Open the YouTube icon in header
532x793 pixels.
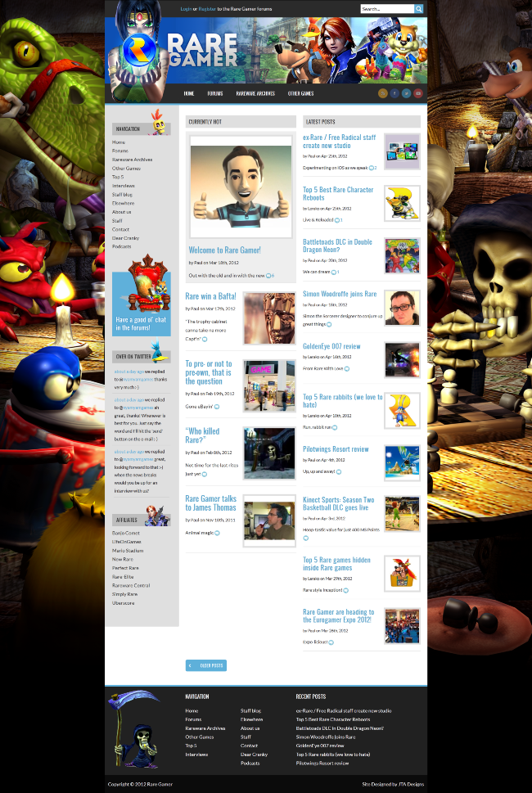(x=417, y=93)
